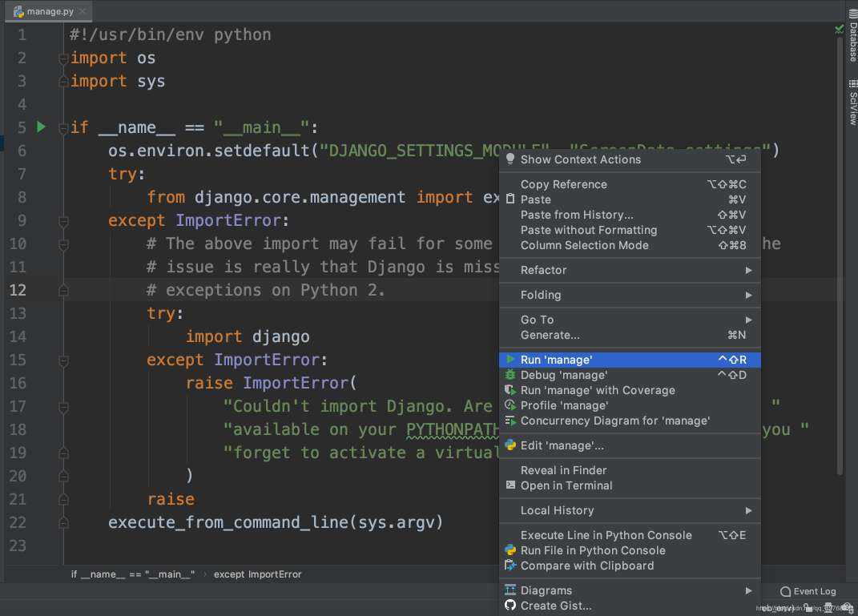Choose Paste from History...
Image resolution: width=858 pixels, height=616 pixels.
(630, 215)
